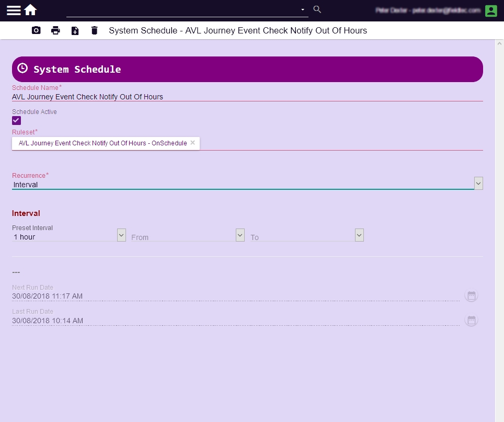Open the navigation hamburger menu

(x=13, y=10)
